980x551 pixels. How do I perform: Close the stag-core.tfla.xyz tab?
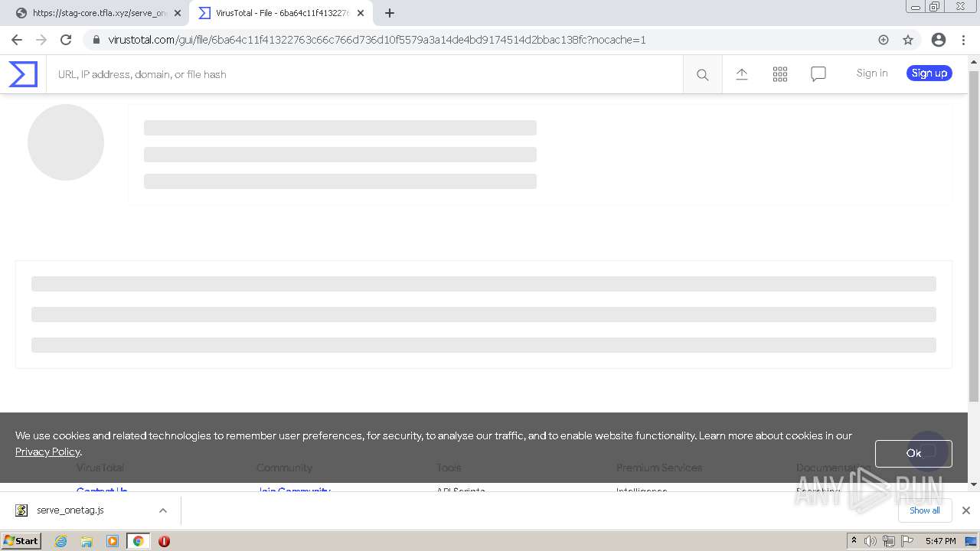tap(178, 13)
